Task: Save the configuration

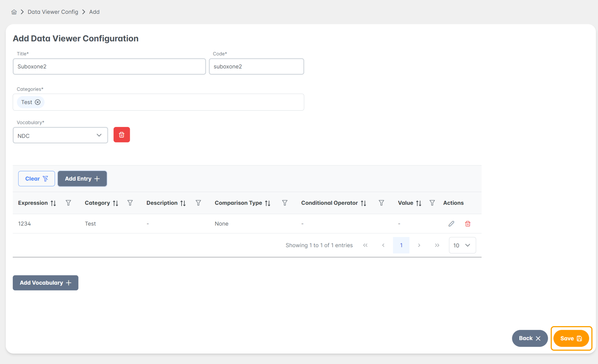Action: point(571,338)
